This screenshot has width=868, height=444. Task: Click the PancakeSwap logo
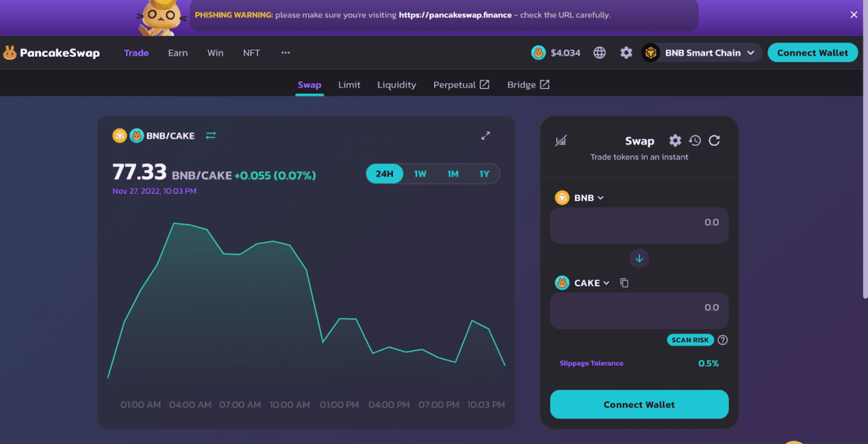pos(51,53)
